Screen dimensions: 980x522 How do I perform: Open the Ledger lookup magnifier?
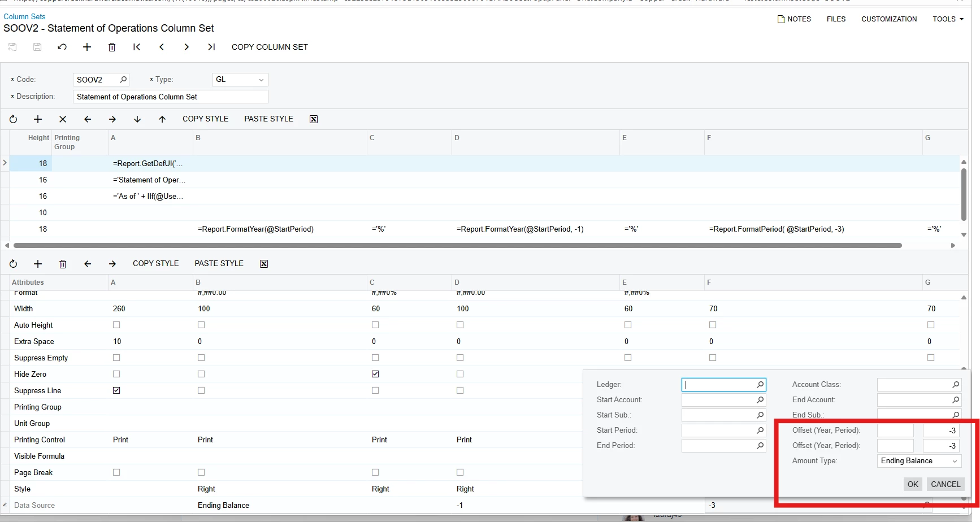(760, 385)
